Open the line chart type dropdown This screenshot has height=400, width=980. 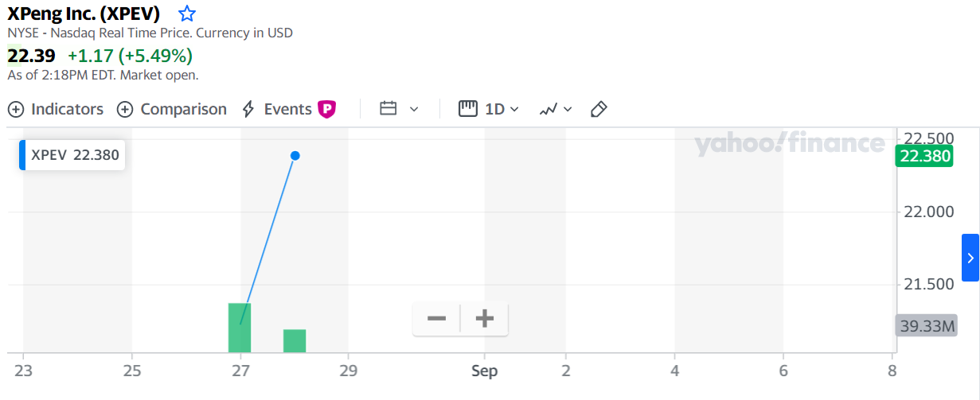[x=556, y=109]
